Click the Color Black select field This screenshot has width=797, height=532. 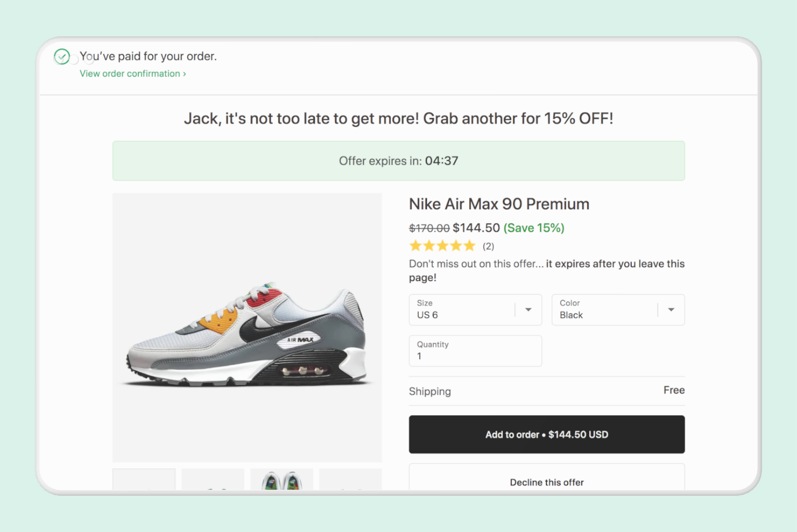(605, 310)
